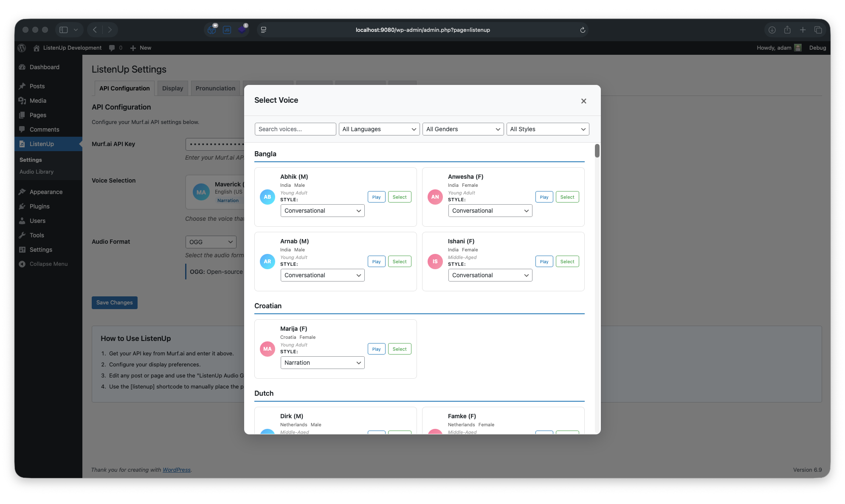Open the Pronunciation tab

click(215, 88)
